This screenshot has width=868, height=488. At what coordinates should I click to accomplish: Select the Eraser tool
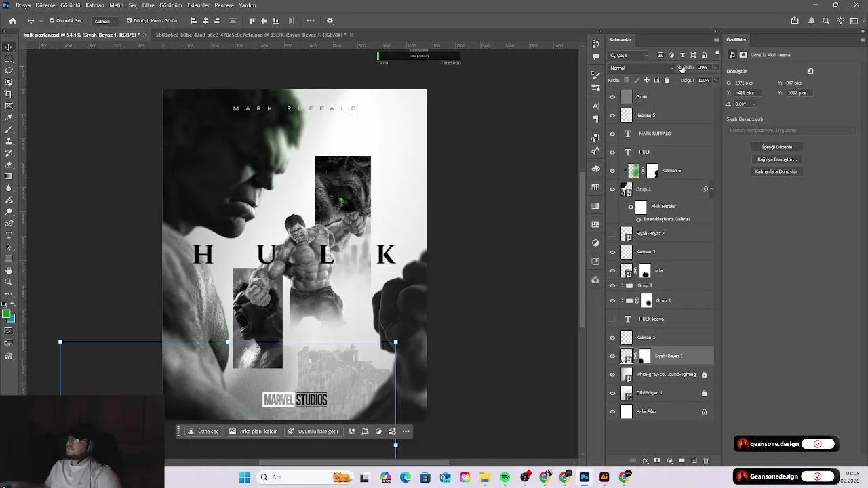coord(9,165)
